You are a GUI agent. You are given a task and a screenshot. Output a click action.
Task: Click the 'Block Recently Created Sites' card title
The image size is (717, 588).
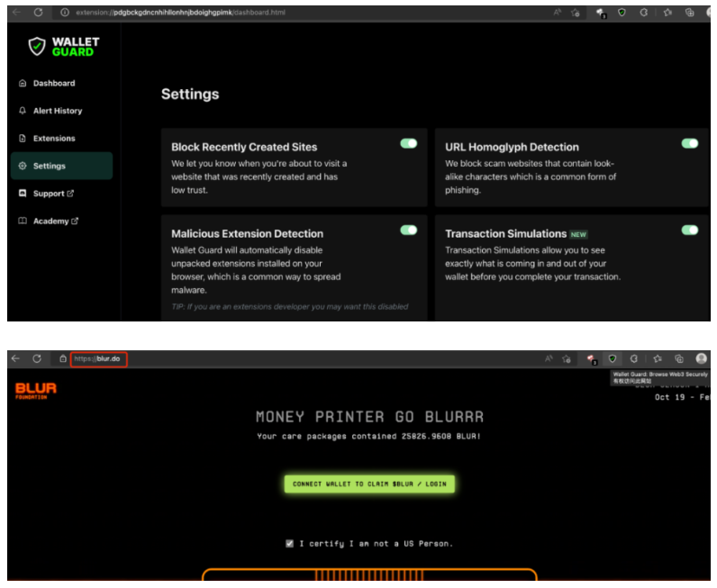point(244,148)
